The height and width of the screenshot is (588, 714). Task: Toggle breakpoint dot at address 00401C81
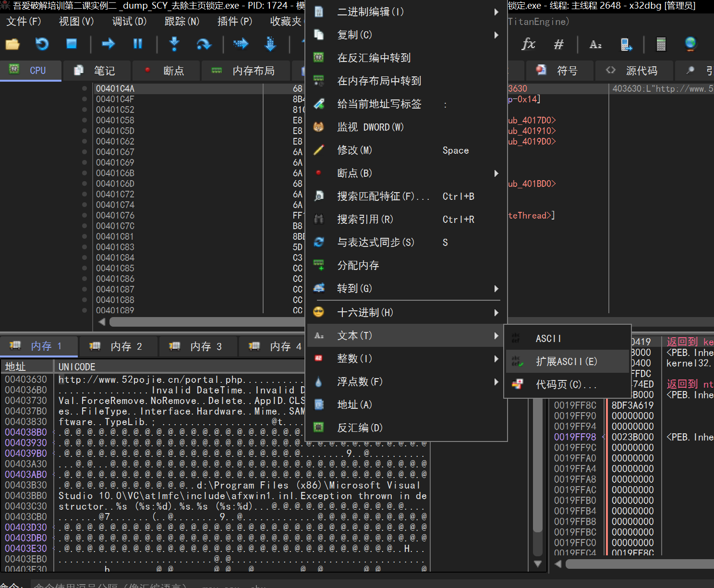(85, 236)
